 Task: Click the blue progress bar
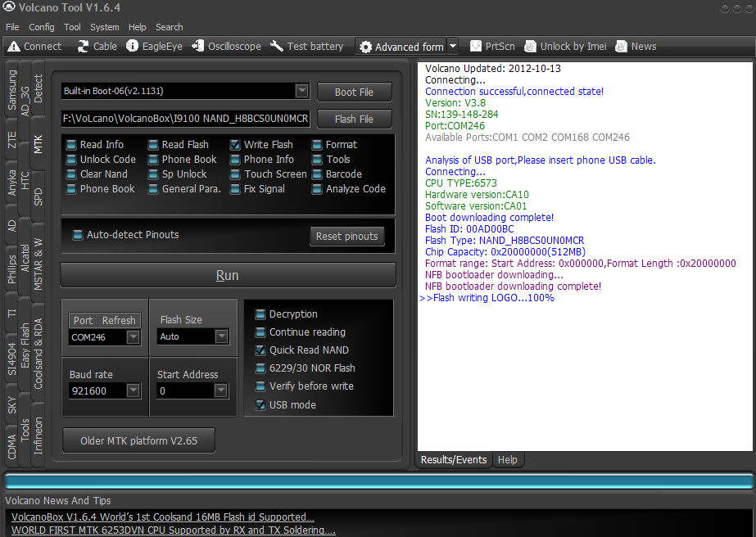tap(378, 481)
